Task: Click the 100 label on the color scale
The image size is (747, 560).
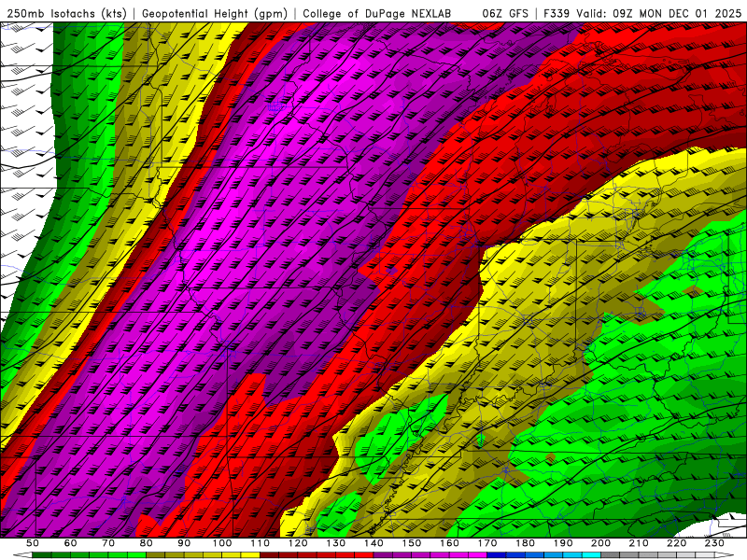Action: 222,543
